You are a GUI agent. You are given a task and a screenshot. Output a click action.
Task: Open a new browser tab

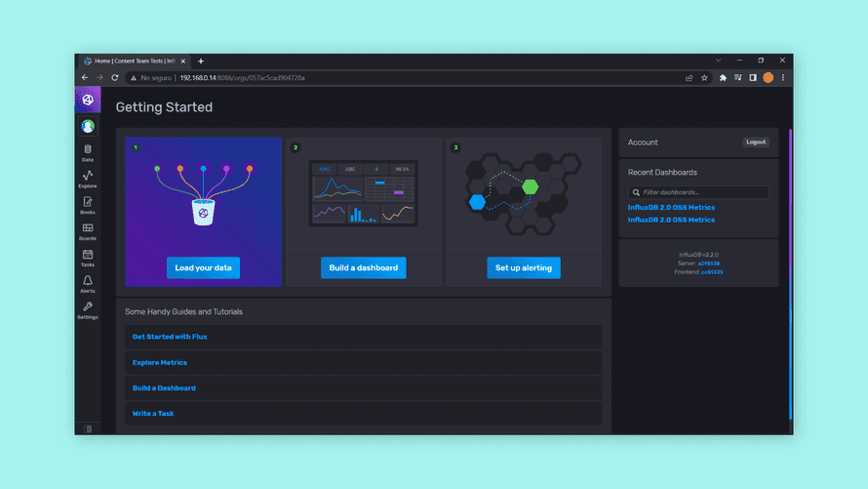tap(201, 61)
